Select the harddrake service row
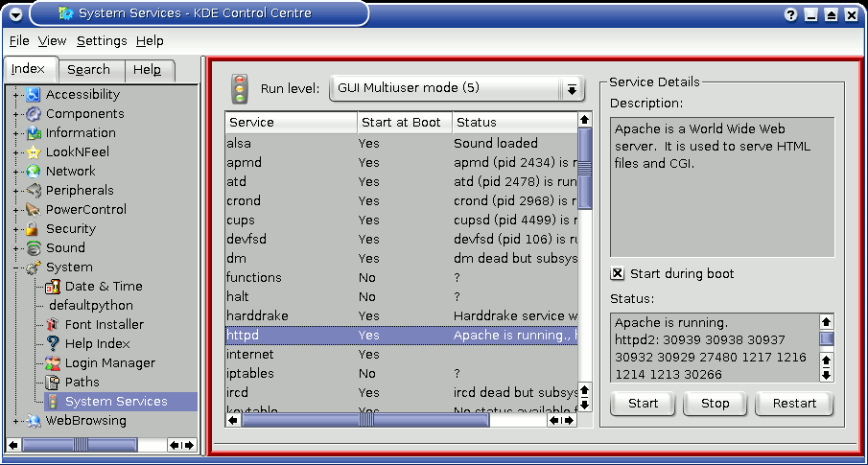Image resolution: width=868 pixels, height=465 pixels. point(401,316)
